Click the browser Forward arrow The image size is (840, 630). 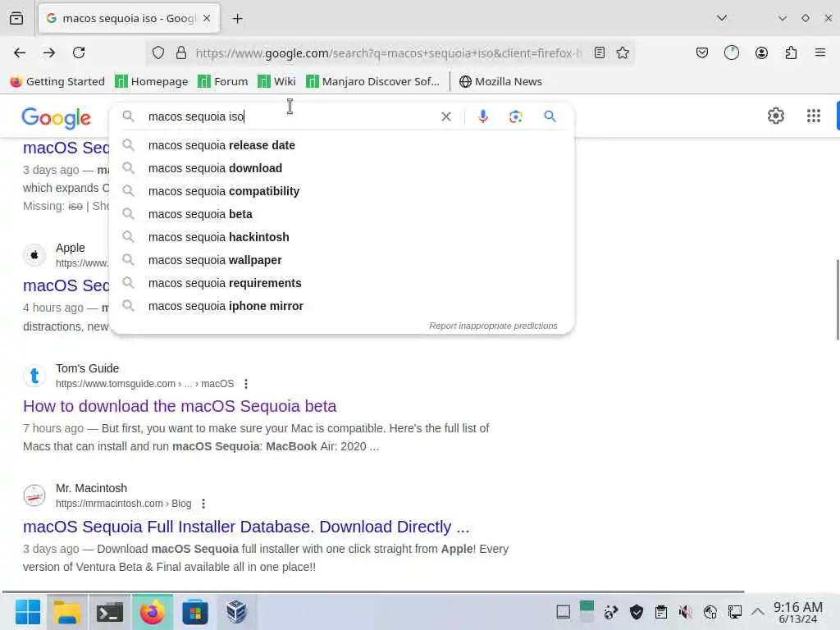point(49,52)
